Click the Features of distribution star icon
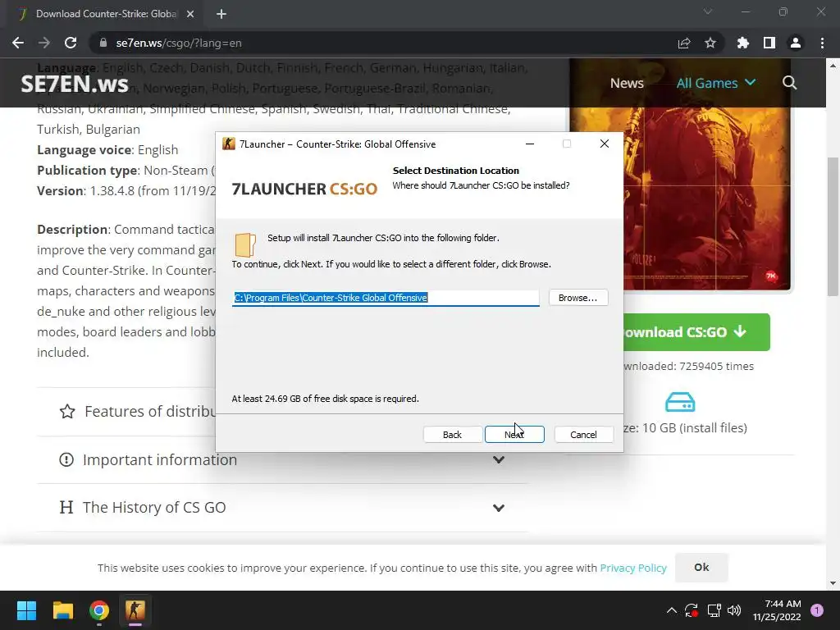Screen dimensions: 840x630 tap(67, 412)
